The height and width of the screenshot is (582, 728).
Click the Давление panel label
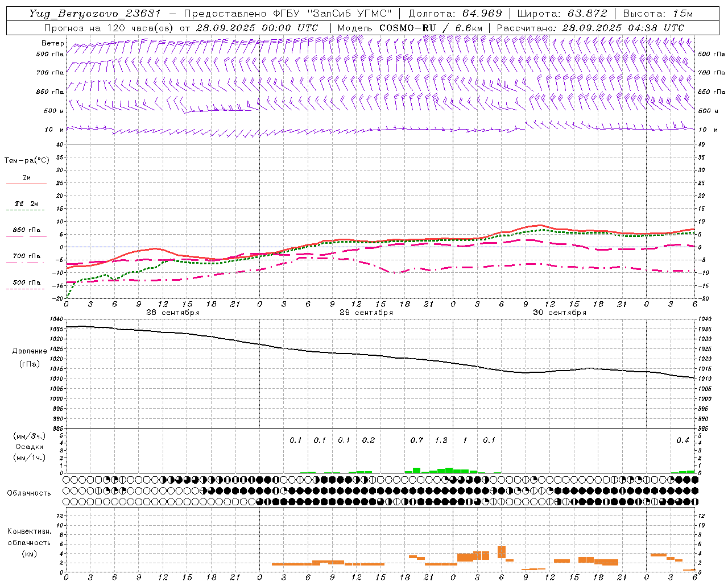pyautogui.click(x=30, y=351)
